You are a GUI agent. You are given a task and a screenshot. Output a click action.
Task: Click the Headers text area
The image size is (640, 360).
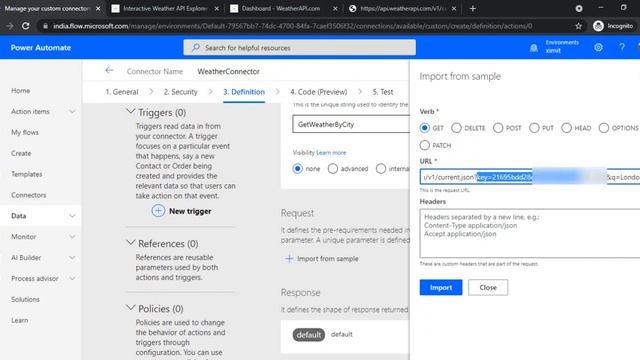530,233
